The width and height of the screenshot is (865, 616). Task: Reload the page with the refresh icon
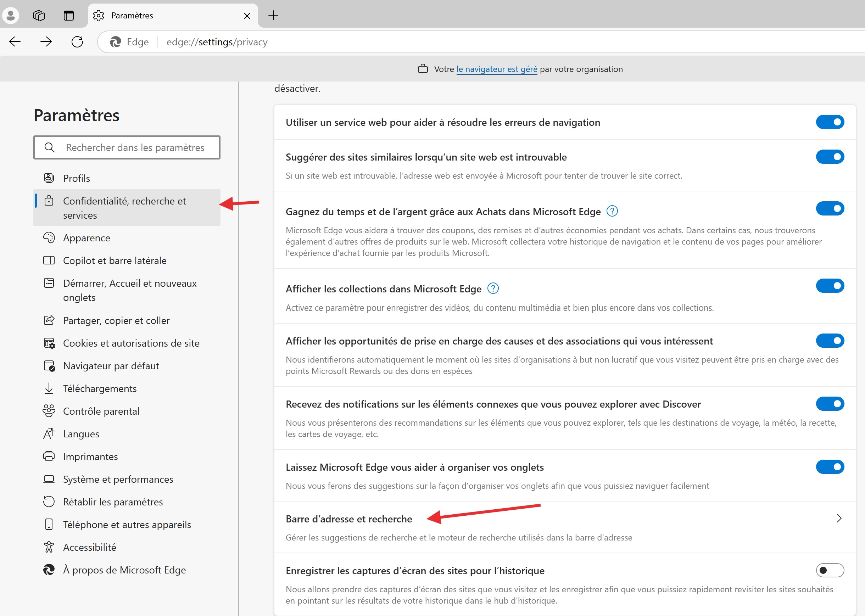coord(77,42)
